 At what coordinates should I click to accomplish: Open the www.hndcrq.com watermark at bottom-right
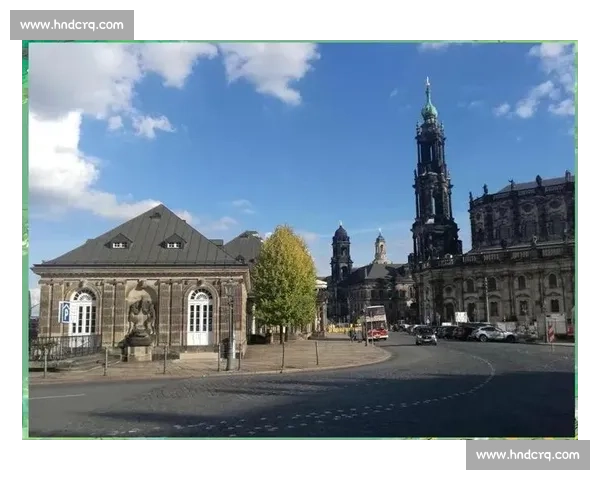coord(527,455)
